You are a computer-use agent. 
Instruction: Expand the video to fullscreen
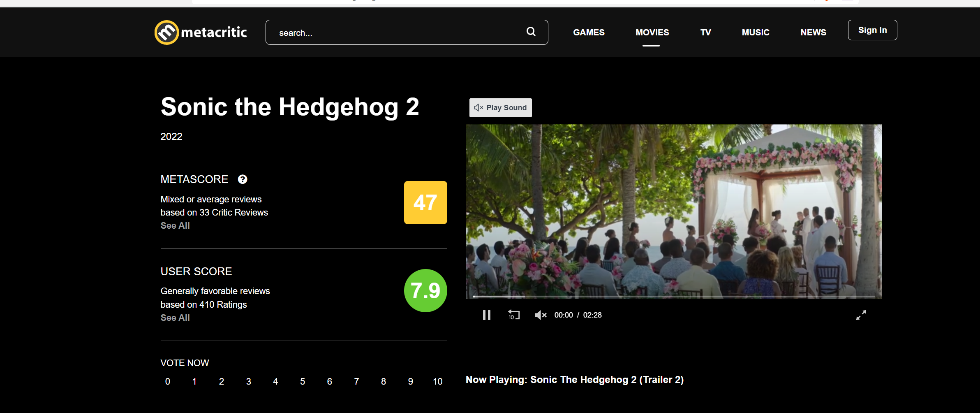861,315
